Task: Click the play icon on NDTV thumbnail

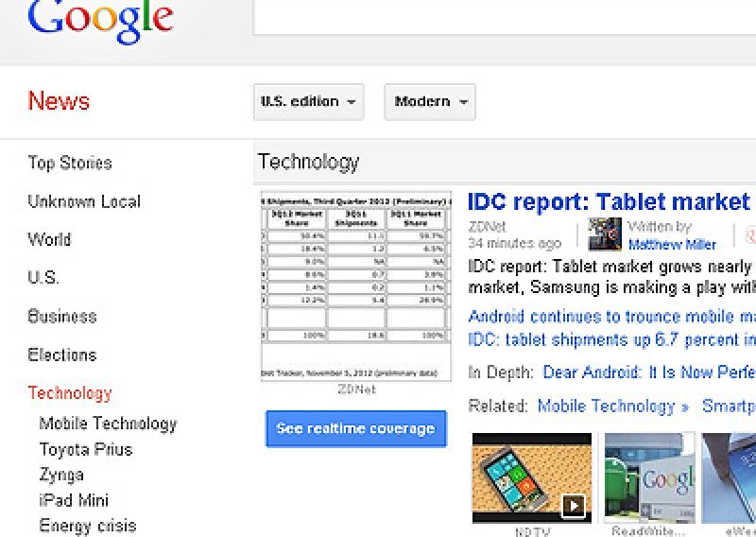Action: tap(574, 506)
